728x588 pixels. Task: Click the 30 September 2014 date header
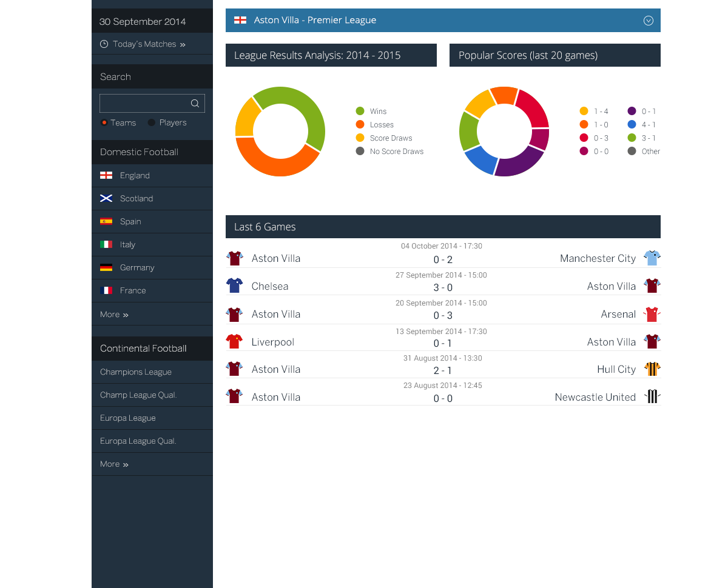tap(143, 22)
